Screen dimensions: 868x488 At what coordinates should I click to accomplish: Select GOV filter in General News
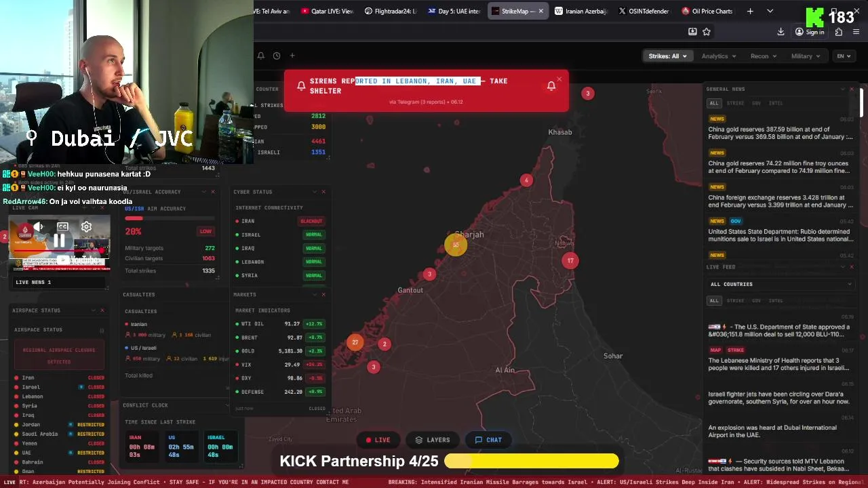point(756,103)
